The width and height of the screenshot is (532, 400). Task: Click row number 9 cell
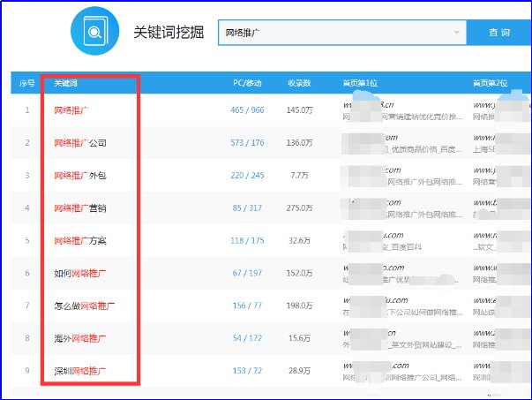(x=27, y=371)
